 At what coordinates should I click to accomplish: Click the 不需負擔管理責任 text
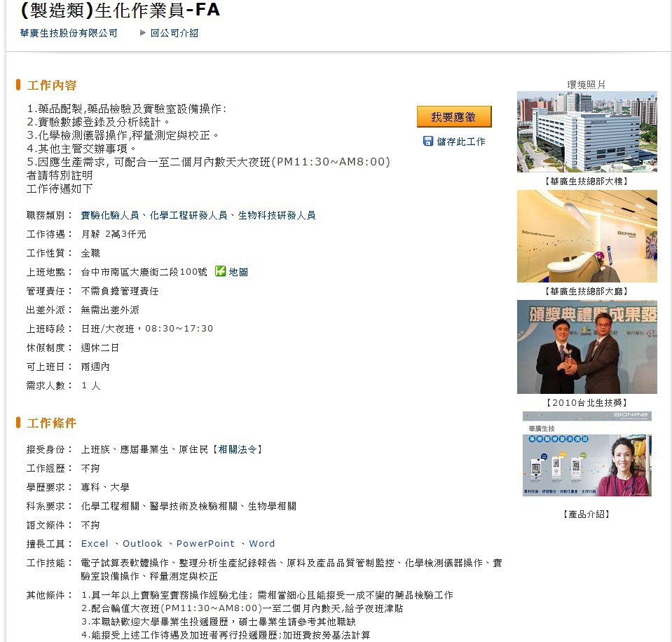(x=120, y=291)
